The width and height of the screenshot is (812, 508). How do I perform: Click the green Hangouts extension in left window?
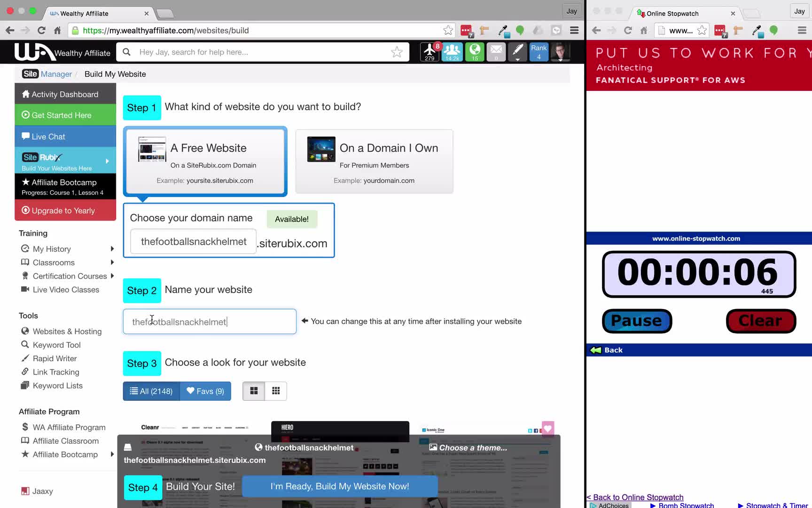(x=520, y=31)
